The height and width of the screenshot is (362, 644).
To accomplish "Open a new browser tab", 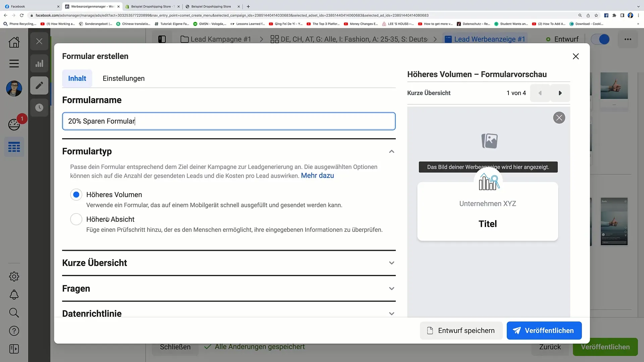I will (248, 6).
